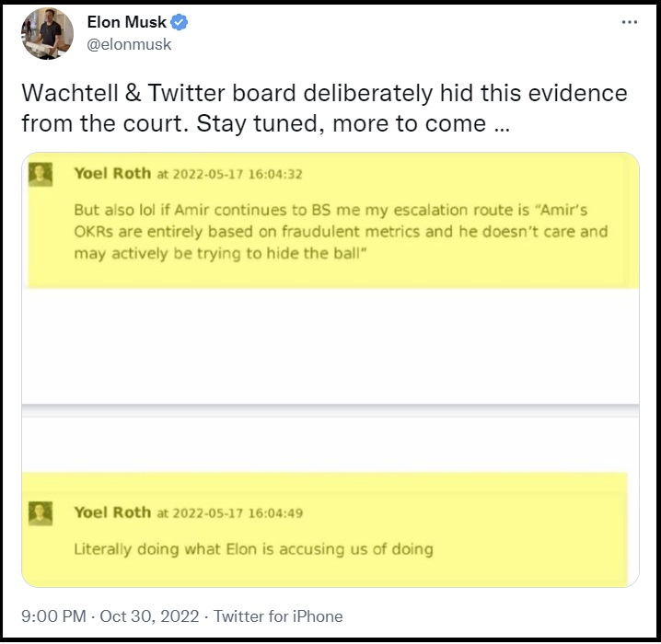This screenshot has height=644, width=661.
Task: Select Yoel Roth name at 16:04:32
Action: click(112, 174)
